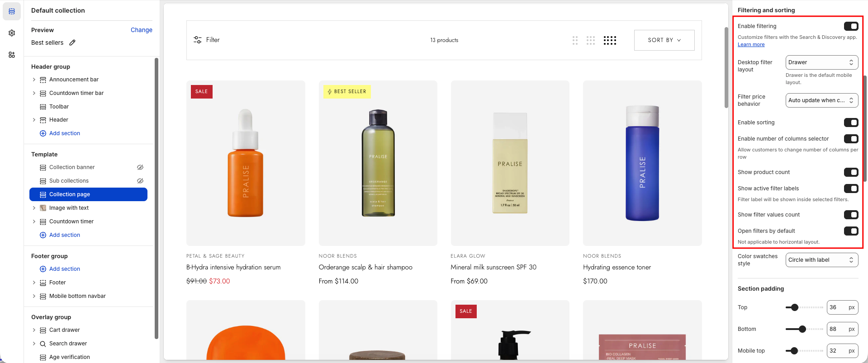This screenshot has height=363, width=868.
Task: Select the four-column grid layout icon
Action: (x=610, y=40)
